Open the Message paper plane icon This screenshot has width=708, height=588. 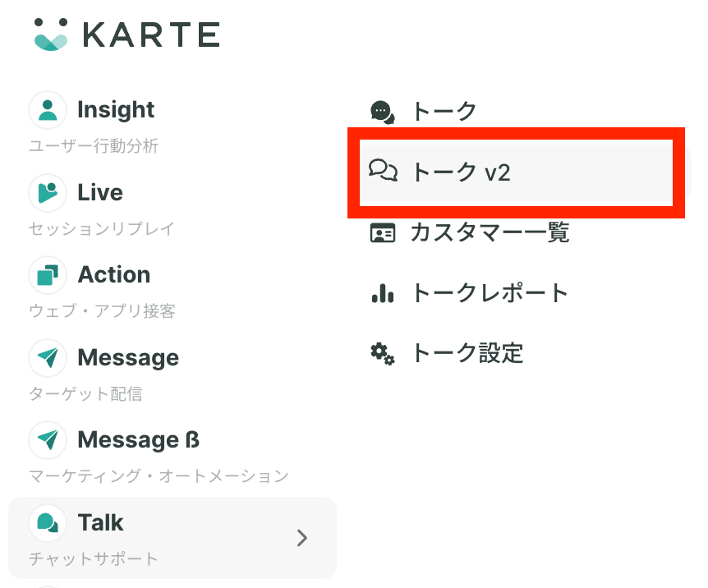pyautogui.click(x=48, y=358)
